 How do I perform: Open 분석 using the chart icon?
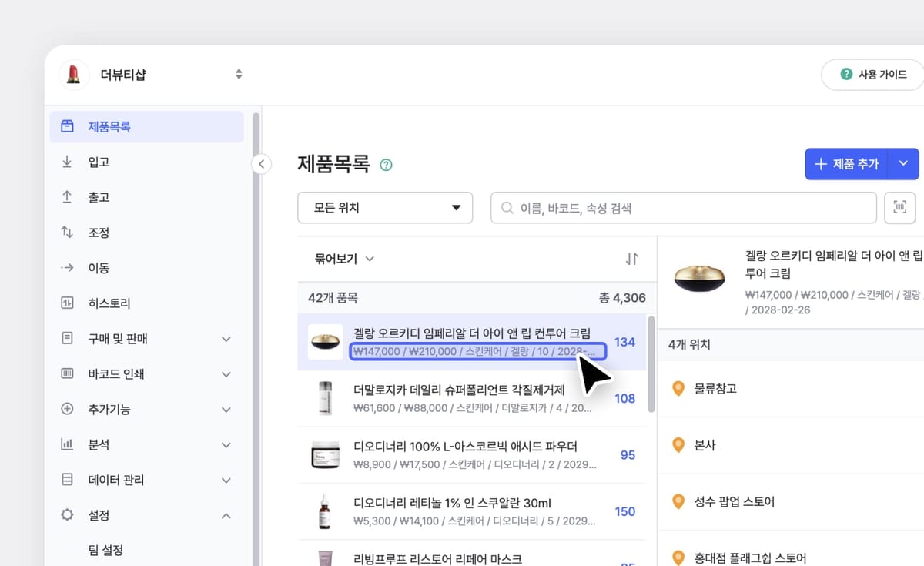point(68,444)
